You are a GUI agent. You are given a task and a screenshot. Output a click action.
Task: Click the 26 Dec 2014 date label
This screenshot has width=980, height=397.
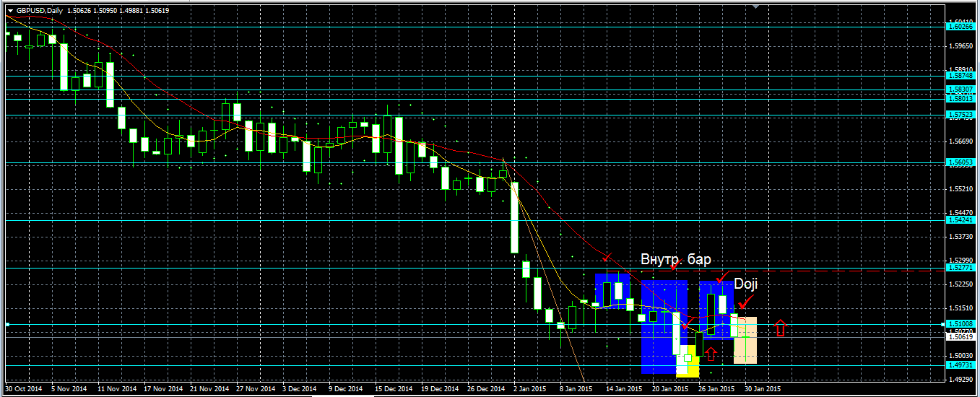click(x=485, y=388)
